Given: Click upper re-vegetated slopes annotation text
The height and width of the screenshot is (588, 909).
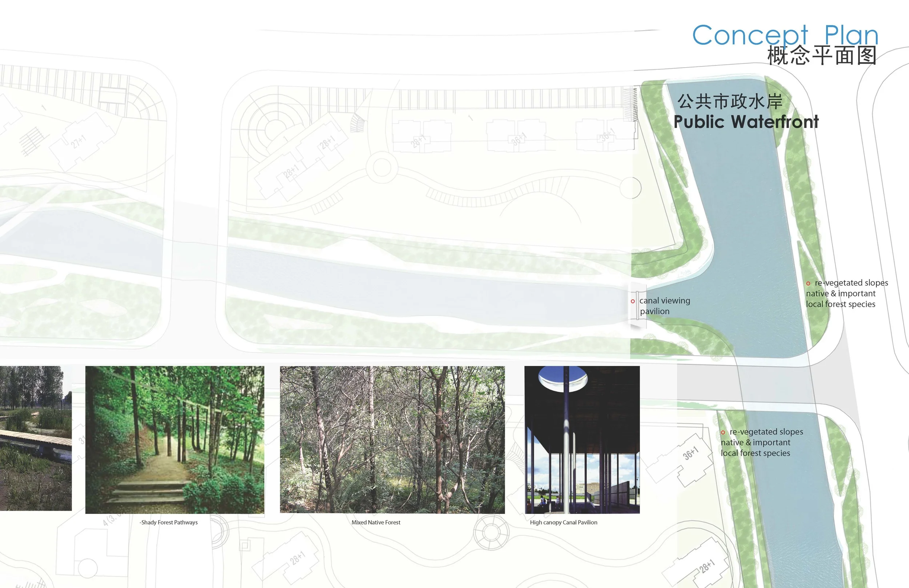Looking at the screenshot, I should (x=847, y=293).
